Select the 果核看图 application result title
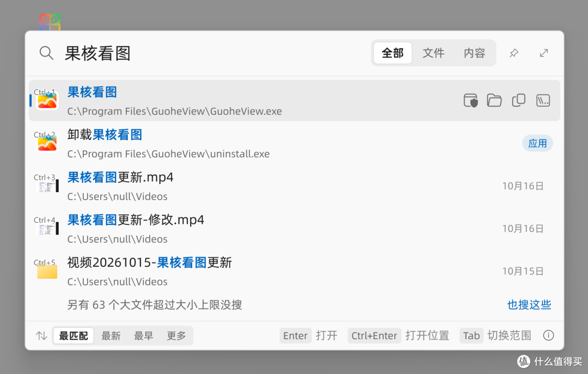This screenshot has width=588, height=374. (92, 92)
